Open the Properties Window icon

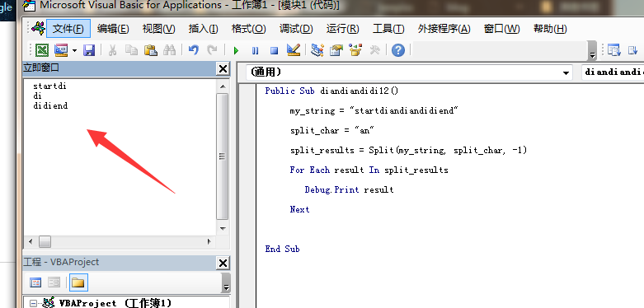[x=336, y=50]
